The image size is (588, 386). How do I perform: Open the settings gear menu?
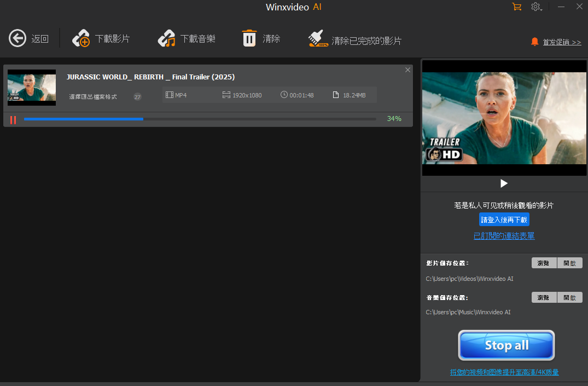pos(536,7)
